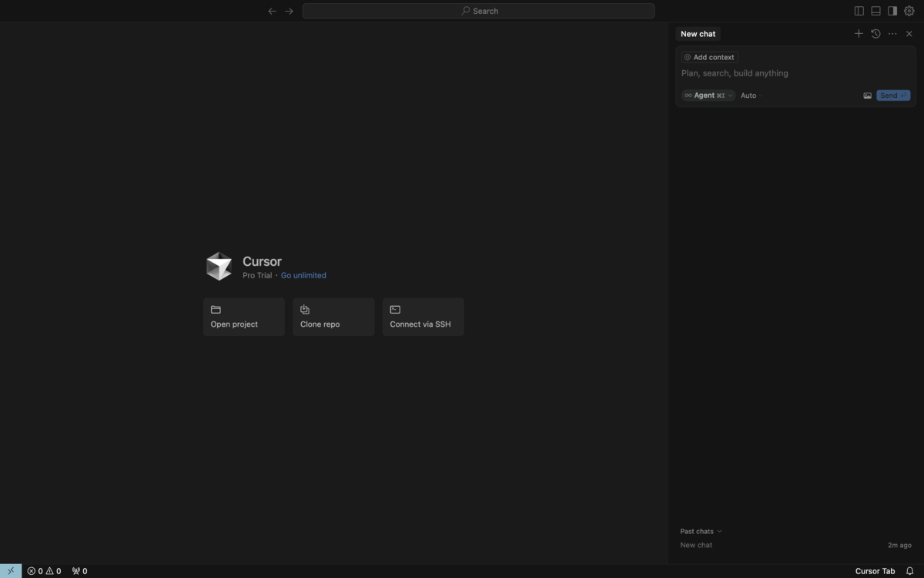This screenshot has width=924, height=578.
Task: Click the Go unlimited link
Action: coord(303,275)
